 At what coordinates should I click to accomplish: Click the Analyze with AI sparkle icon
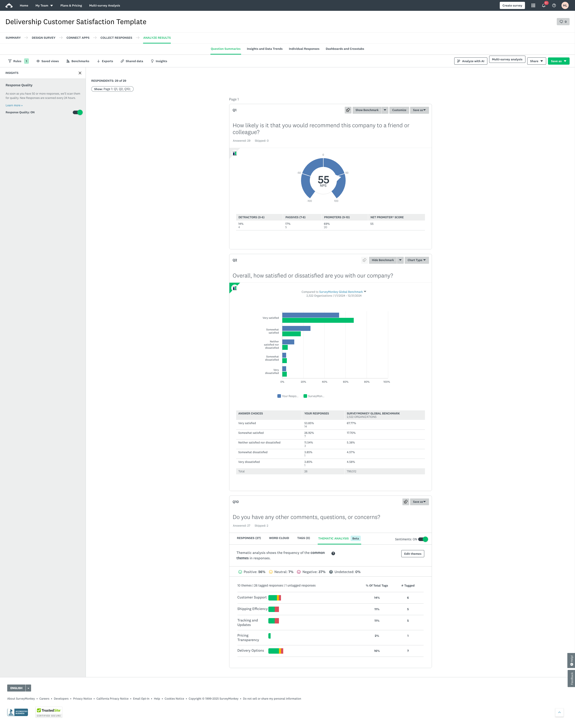(459, 61)
